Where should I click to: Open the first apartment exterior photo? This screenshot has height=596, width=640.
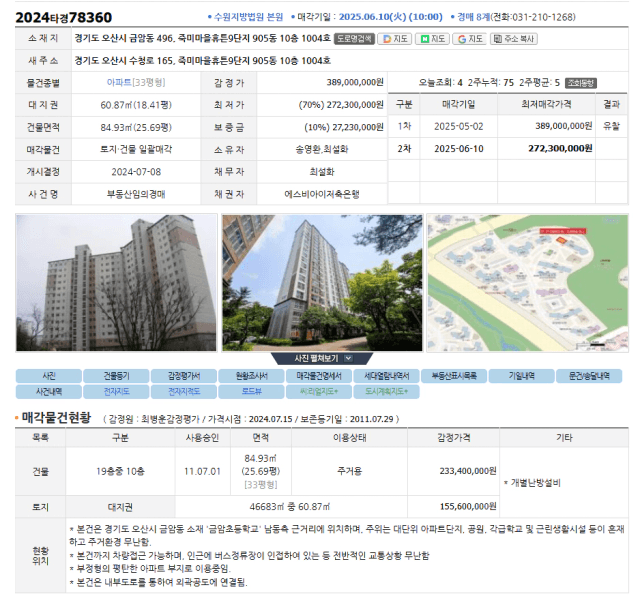(116, 282)
